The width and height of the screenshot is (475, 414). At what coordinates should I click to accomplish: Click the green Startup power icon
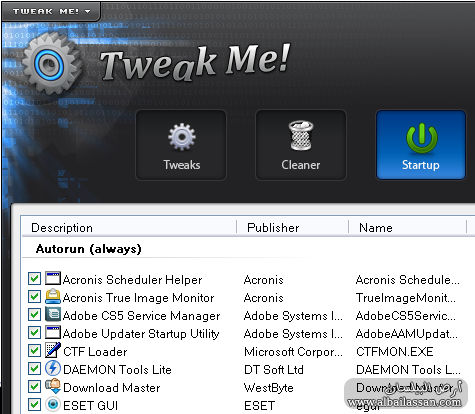click(422, 138)
